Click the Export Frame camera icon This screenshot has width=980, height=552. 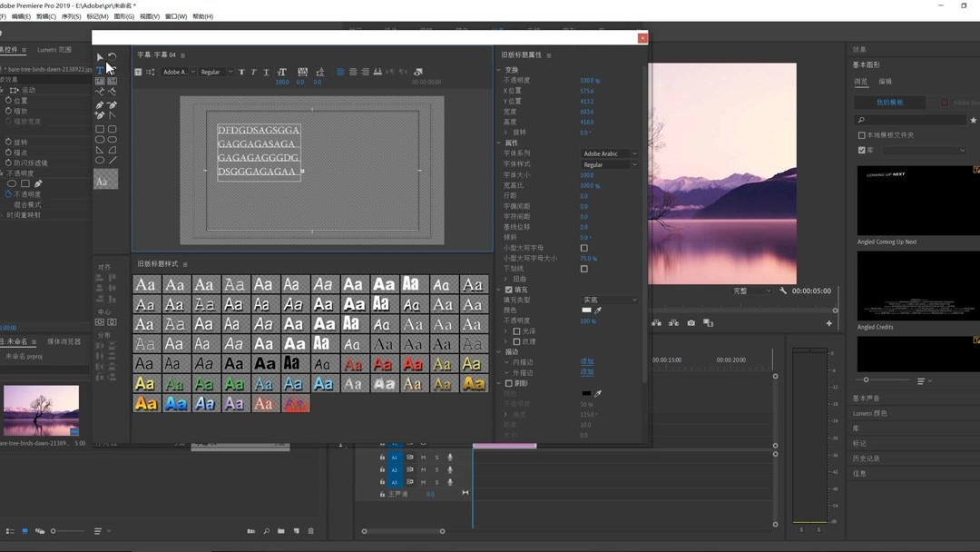pos(691,323)
